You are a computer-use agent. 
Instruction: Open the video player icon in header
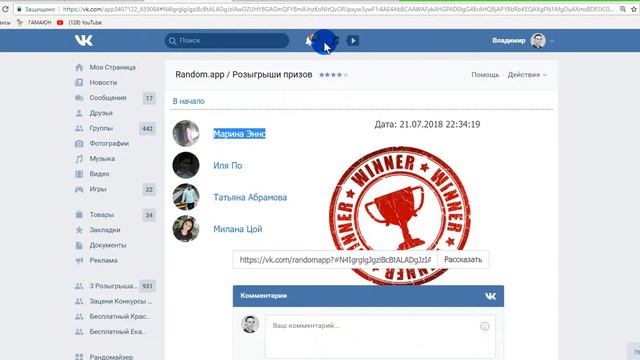[353, 40]
